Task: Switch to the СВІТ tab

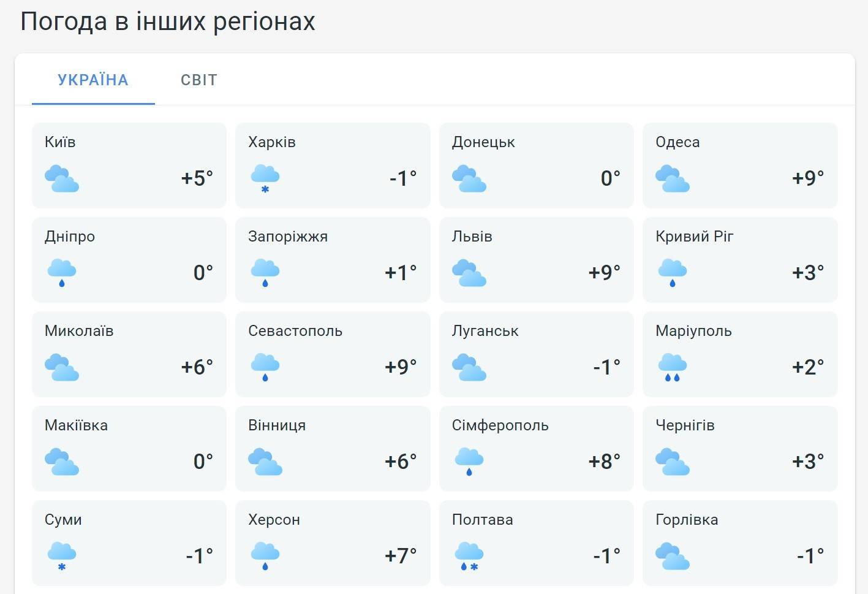Action: pos(199,80)
